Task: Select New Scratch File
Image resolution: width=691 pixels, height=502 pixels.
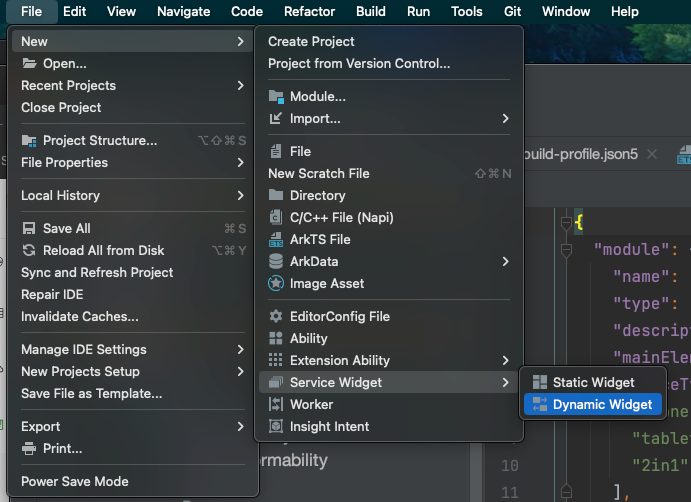Action: [389, 174]
